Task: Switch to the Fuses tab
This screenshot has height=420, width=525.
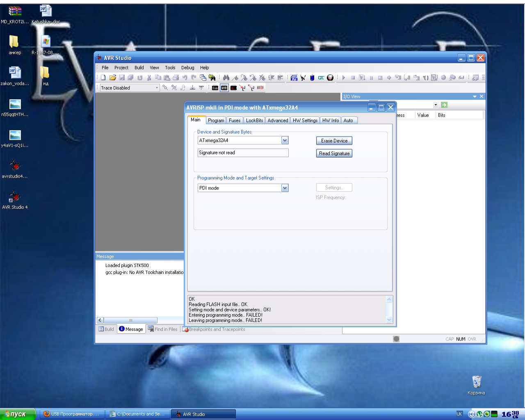Action: tap(235, 121)
